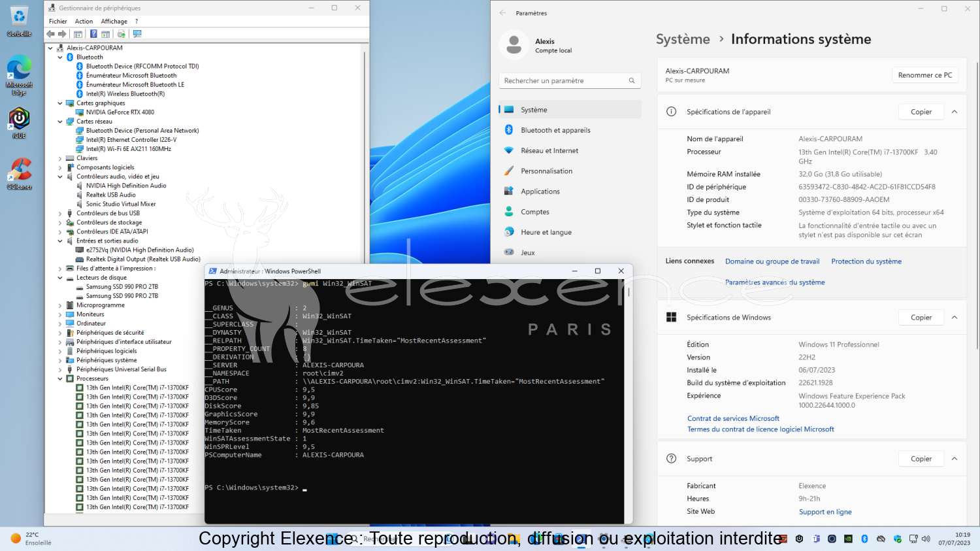Expand the Moniteurs node
This screenshot has width=980, height=551.
(x=60, y=314)
